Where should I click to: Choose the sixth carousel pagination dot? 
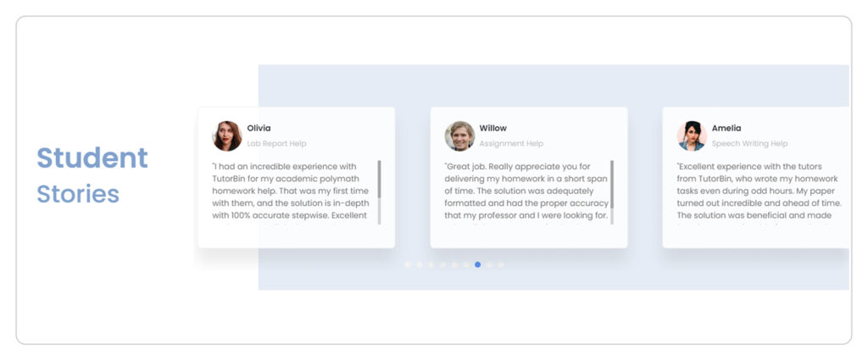[466, 265]
